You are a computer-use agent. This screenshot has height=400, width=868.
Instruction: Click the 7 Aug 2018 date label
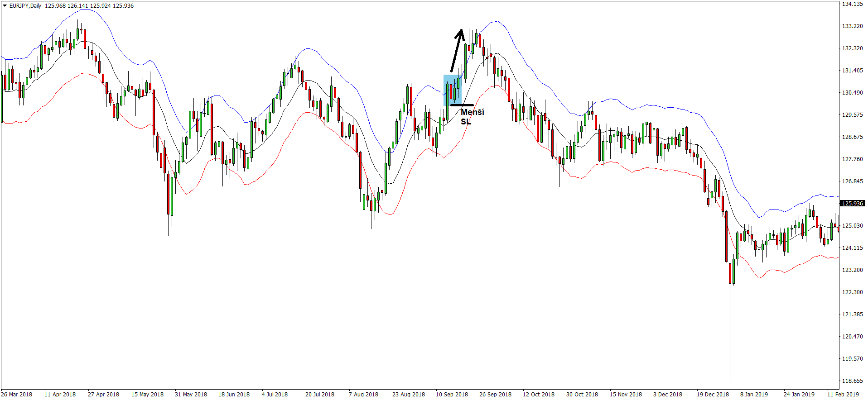[x=363, y=395]
